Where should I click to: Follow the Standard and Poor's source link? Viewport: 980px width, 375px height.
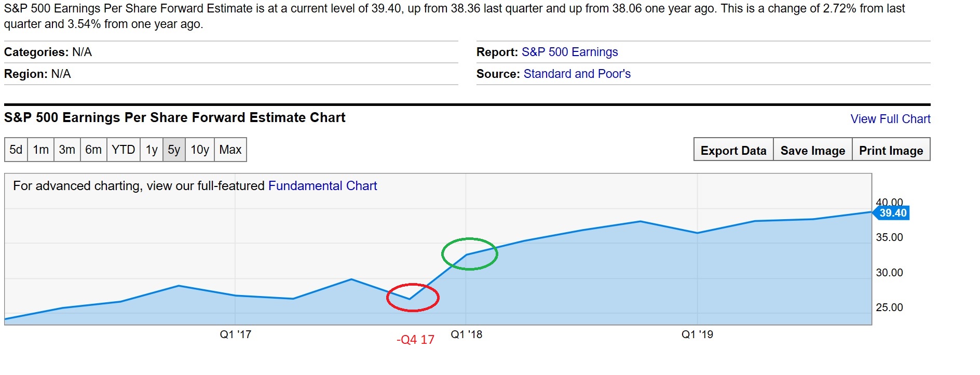(577, 74)
